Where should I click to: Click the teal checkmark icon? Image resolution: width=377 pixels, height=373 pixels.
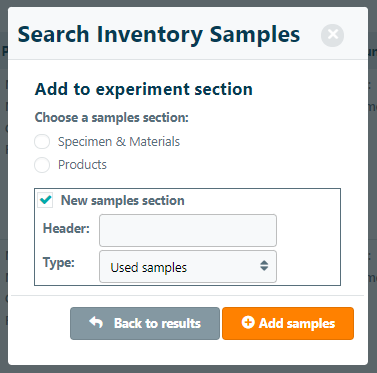45,200
